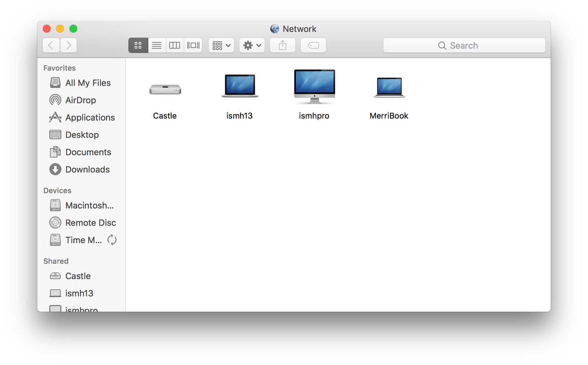Switch to column view
The image size is (588, 365).
point(174,45)
